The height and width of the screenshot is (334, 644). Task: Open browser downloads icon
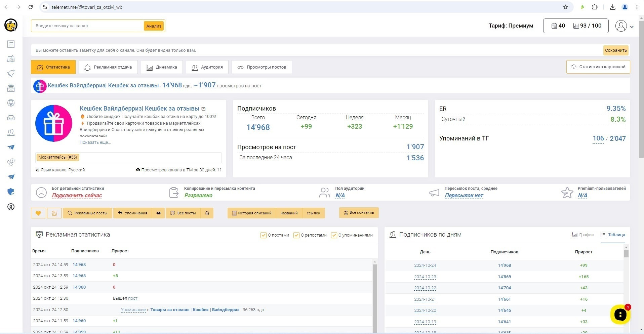coord(613,7)
